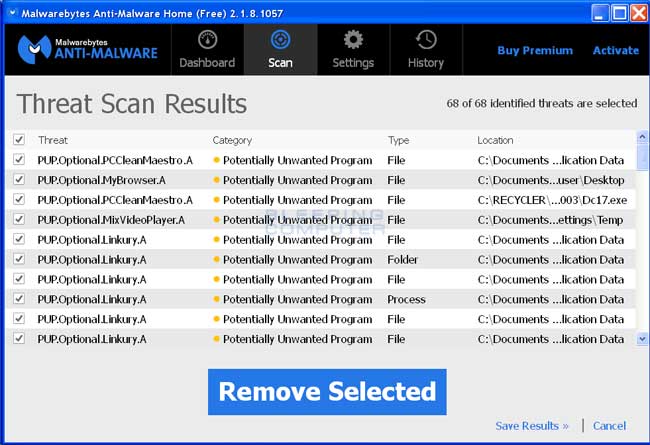Click the Scan target icon
650x445 pixels.
pyautogui.click(x=280, y=40)
